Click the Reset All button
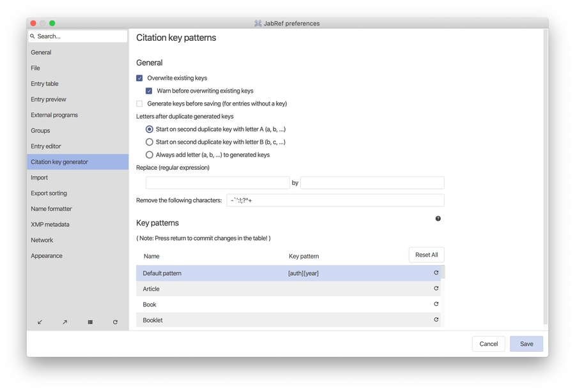 coord(426,254)
